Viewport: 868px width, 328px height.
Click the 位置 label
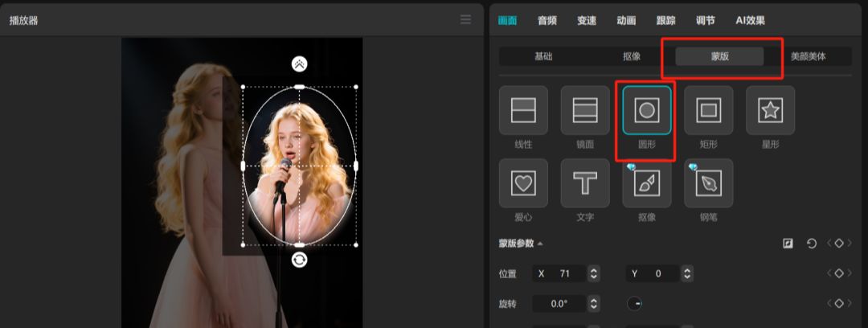pos(508,273)
